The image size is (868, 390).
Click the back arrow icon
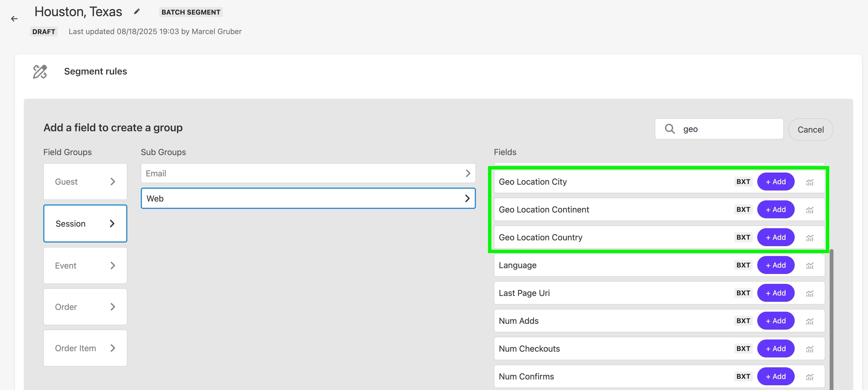tap(14, 19)
